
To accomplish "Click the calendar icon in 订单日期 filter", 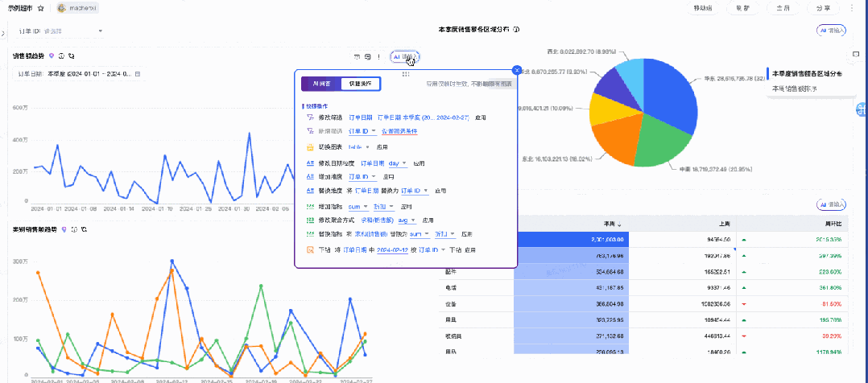I will tap(137, 74).
